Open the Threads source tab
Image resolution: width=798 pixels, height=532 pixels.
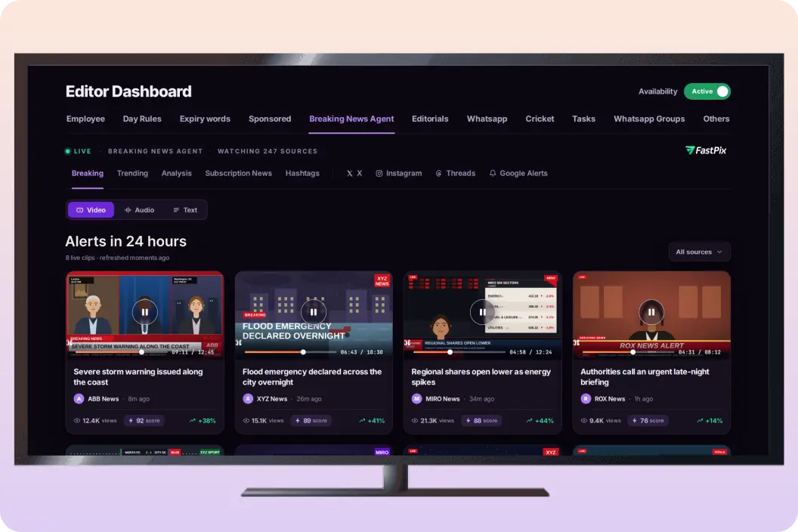tap(456, 173)
